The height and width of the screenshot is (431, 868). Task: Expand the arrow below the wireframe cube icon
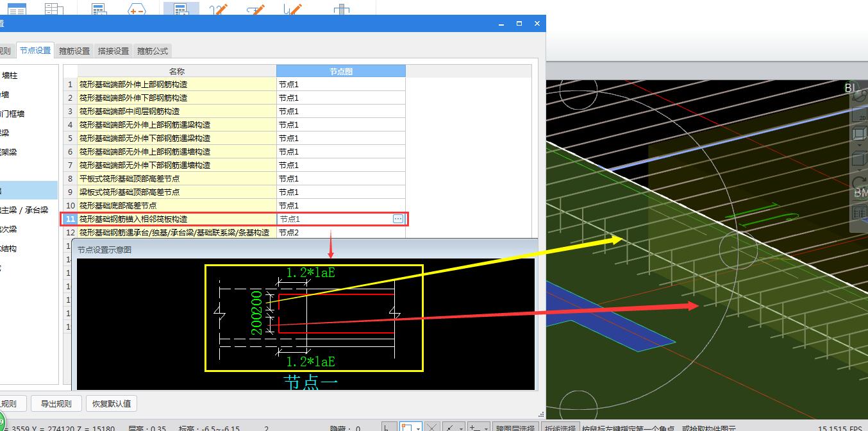pyautogui.click(x=859, y=146)
